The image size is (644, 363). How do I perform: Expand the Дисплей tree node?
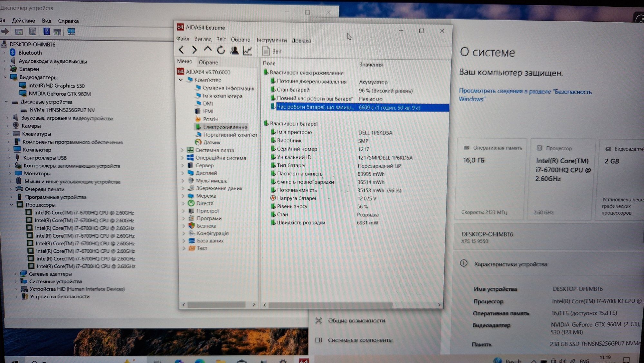click(x=183, y=173)
